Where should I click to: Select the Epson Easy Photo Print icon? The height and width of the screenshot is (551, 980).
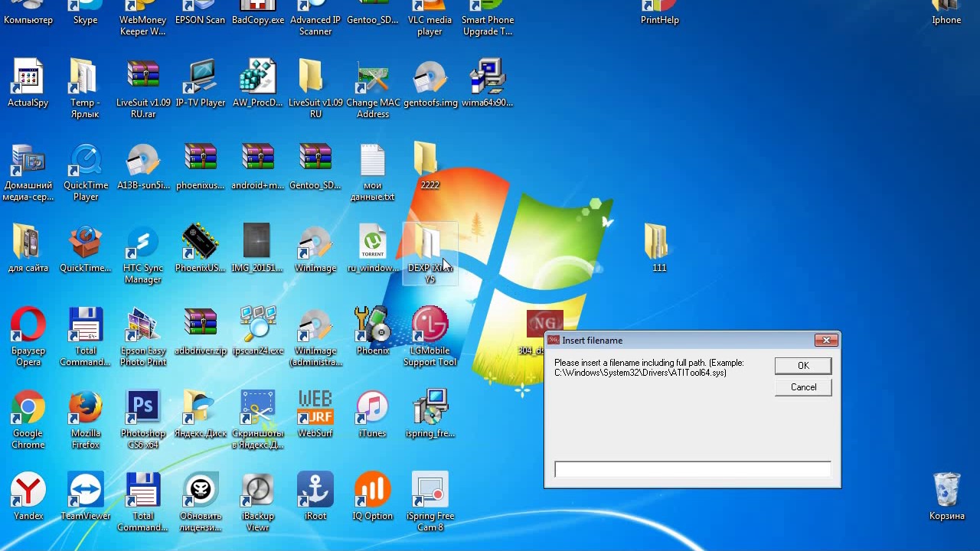[143, 337]
